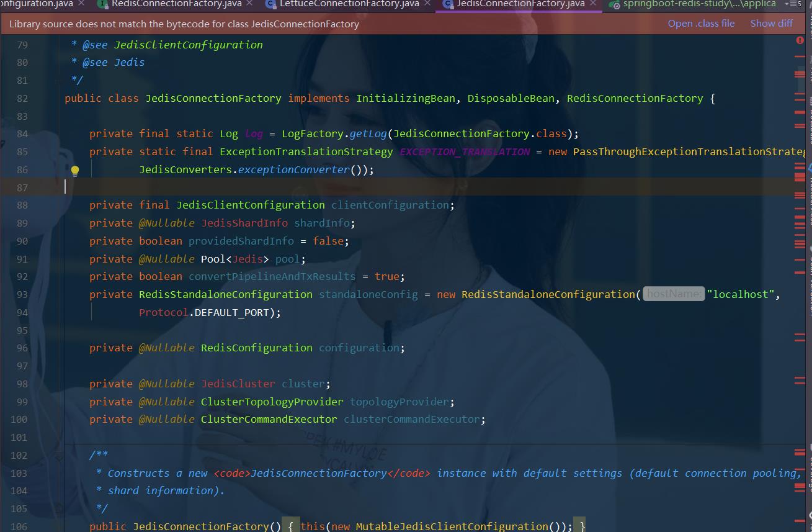Click the bytecode mismatch notification message
The height and width of the screenshot is (532, 812).
[x=184, y=24]
